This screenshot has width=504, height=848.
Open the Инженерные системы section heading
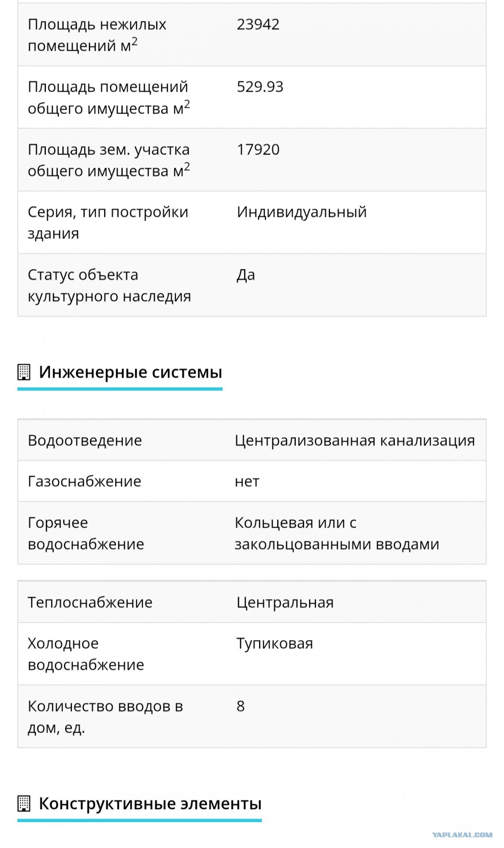pos(130,372)
